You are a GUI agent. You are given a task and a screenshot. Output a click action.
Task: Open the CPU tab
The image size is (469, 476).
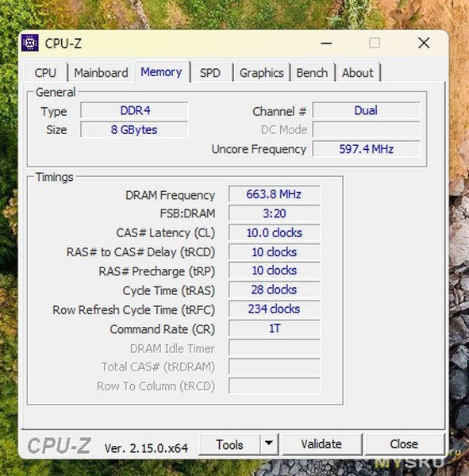pyautogui.click(x=45, y=73)
